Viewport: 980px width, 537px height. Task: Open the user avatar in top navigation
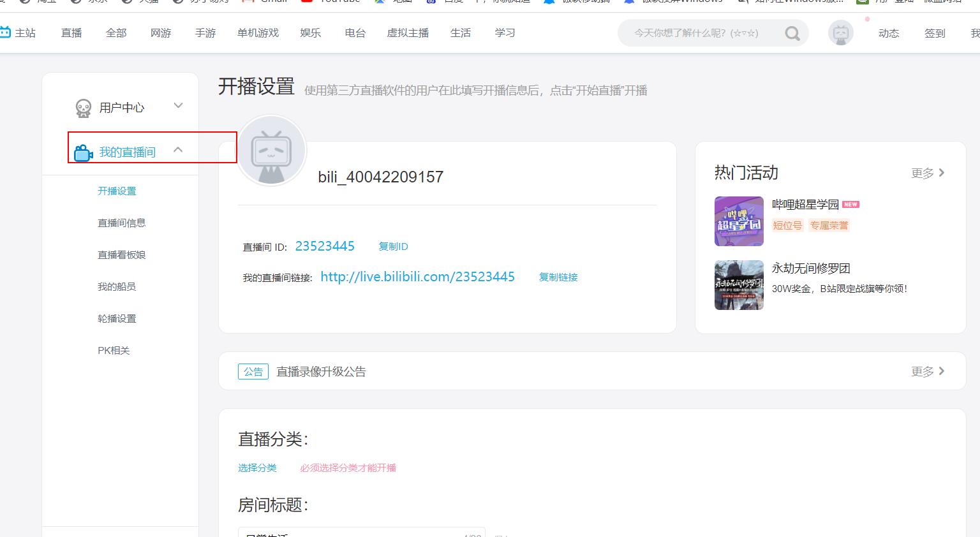coord(840,33)
